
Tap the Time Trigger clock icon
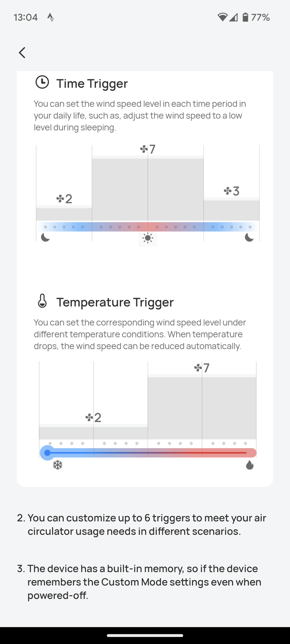pyautogui.click(x=42, y=82)
